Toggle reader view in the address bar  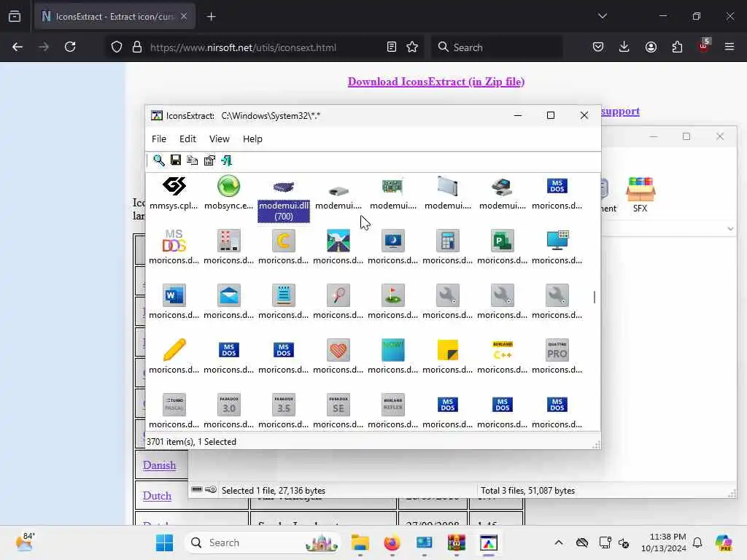click(x=392, y=47)
